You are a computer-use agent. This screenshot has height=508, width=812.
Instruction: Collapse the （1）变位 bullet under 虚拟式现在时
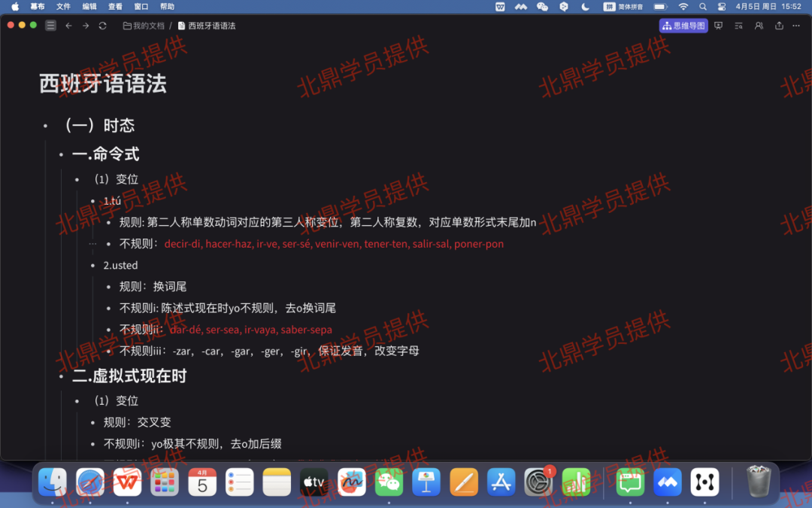(77, 401)
